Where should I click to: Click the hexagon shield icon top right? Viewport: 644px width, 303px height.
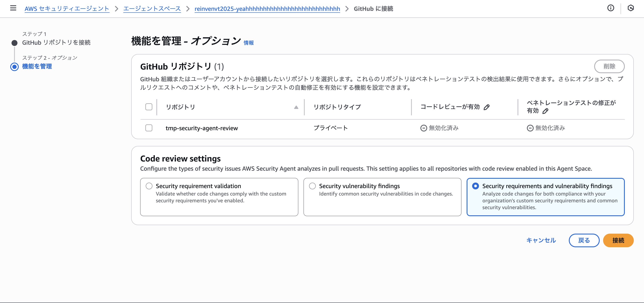pyautogui.click(x=631, y=8)
